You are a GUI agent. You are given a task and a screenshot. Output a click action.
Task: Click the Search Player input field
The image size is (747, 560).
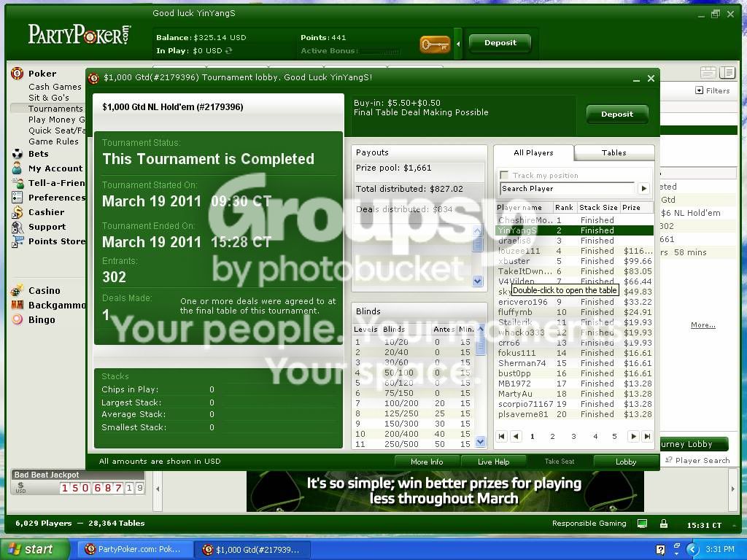(568, 189)
